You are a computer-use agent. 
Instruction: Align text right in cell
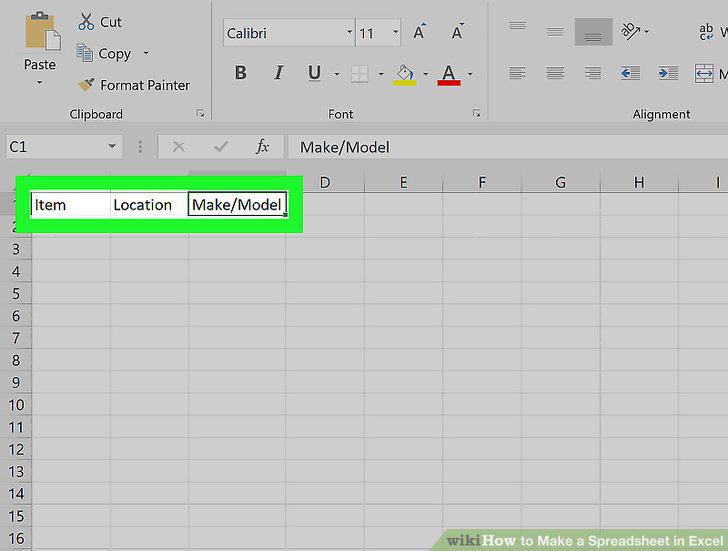pos(593,73)
